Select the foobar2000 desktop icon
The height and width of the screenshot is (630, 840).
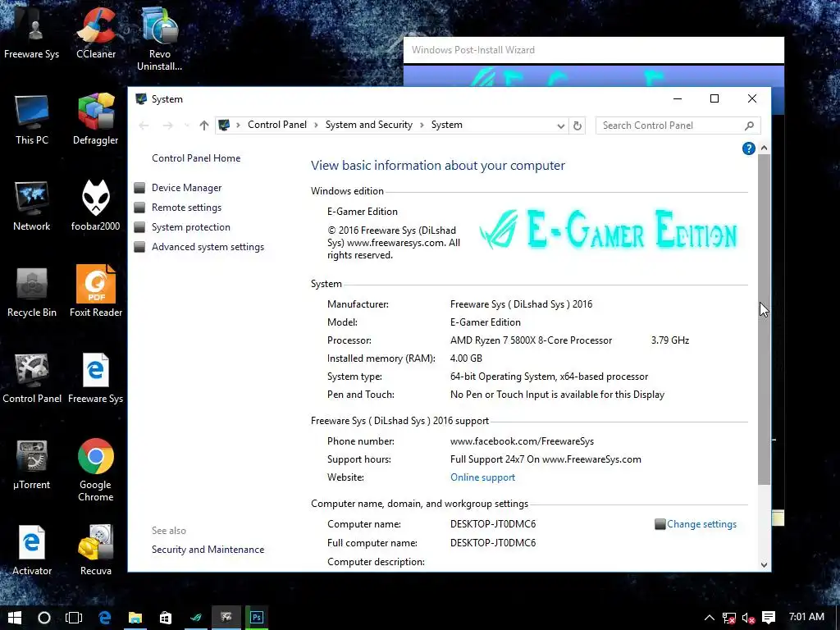96,206
